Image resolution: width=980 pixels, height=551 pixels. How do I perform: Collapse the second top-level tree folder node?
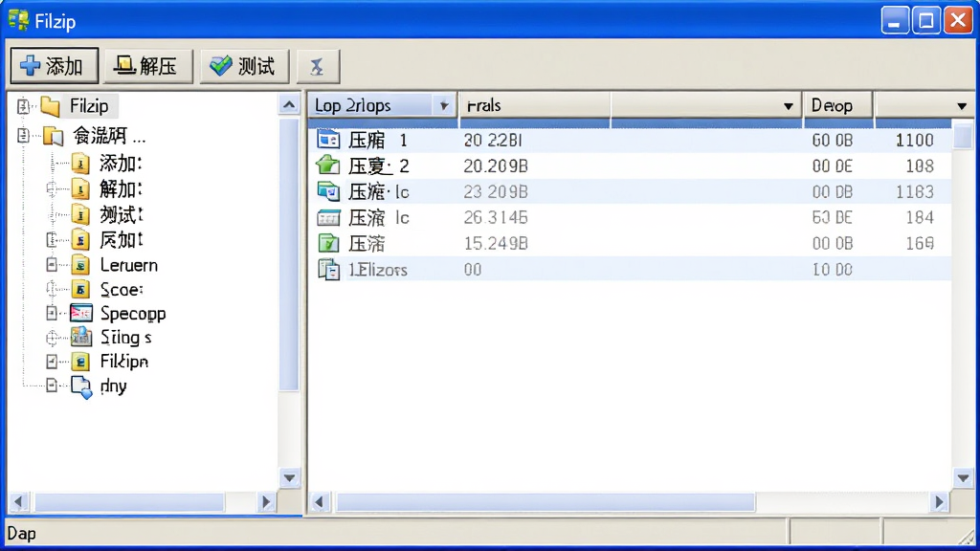click(x=23, y=135)
